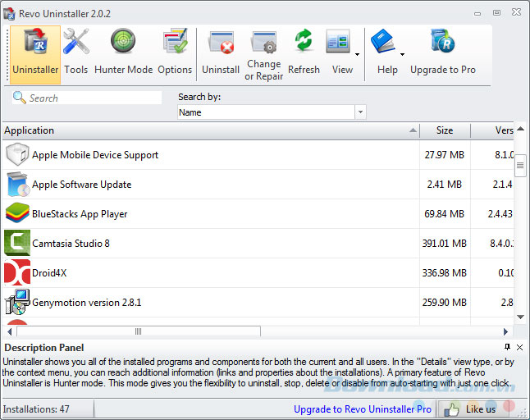Open the Options settings
530x420 pixels.
175,53
